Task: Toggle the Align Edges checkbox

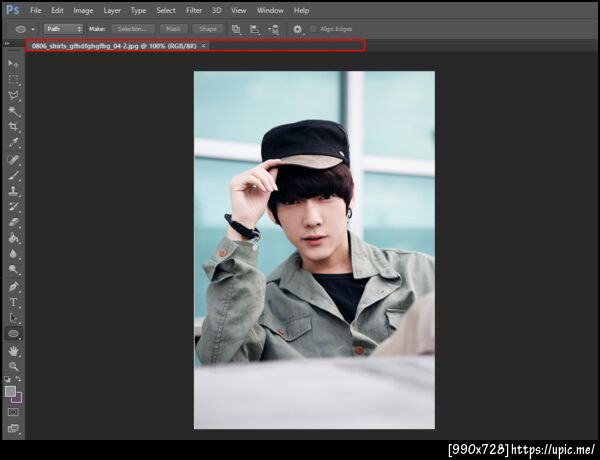Action: (x=313, y=29)
